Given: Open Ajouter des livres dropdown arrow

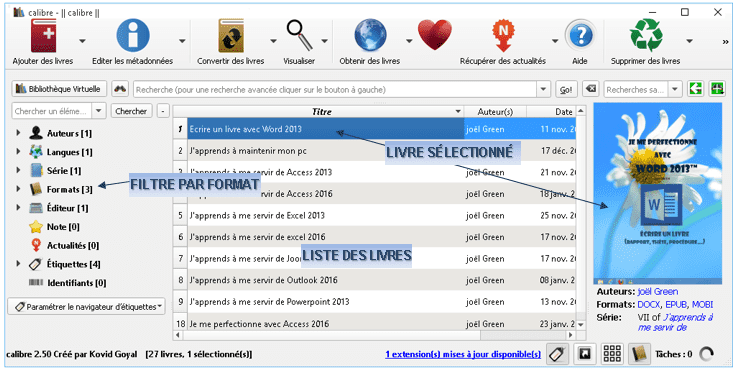Looking at the screenshot, I should coord(82,41).
